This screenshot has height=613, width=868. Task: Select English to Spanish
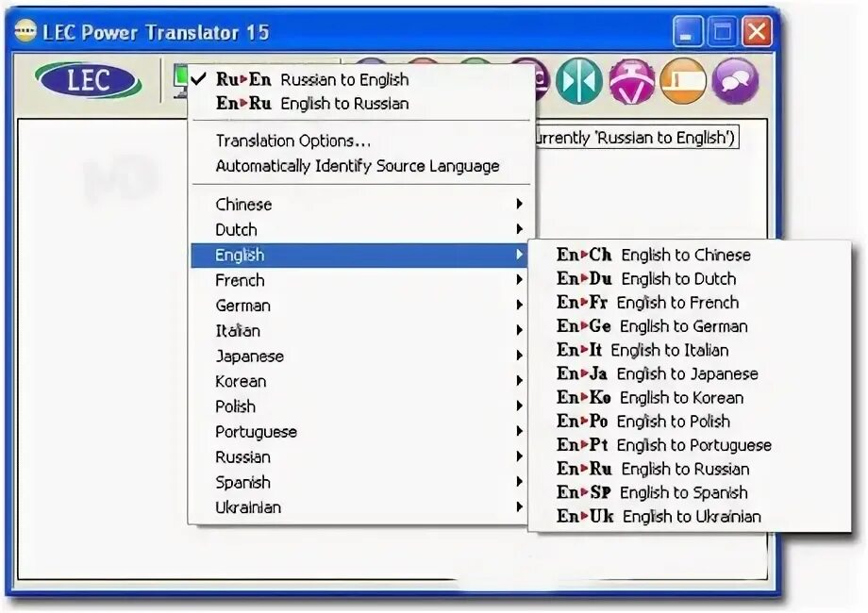[x=689, y=492]
